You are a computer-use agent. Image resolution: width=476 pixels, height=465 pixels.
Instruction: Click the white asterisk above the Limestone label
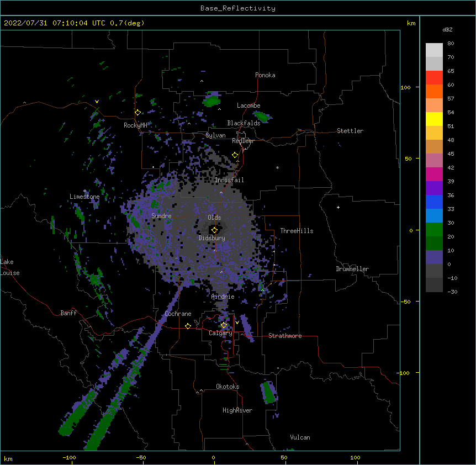coord(85,191)
